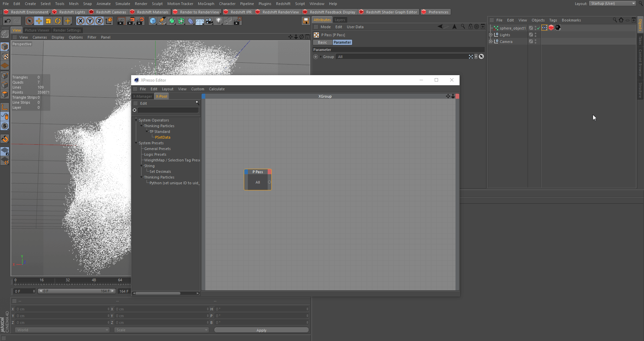This screenshot has height=341, width=644.
Task: Click the Object Manager search icon
Action: tap(614, 20)
